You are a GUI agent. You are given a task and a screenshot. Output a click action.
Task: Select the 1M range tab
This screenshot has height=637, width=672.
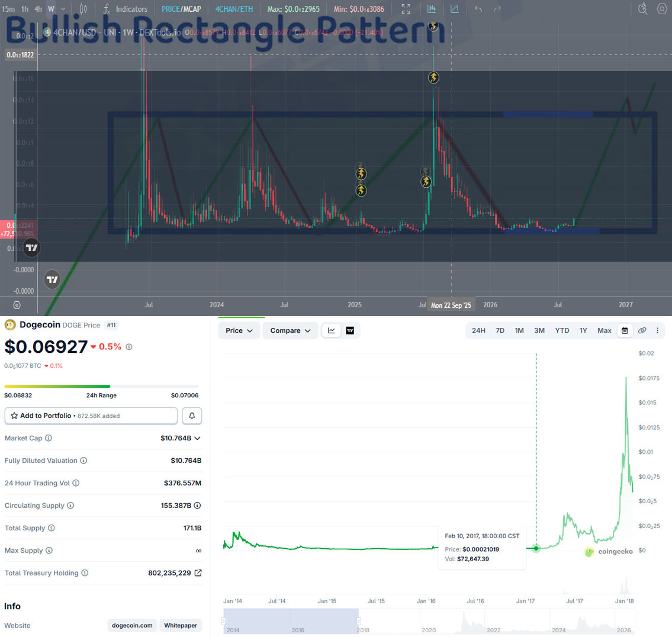coord(519,330)
